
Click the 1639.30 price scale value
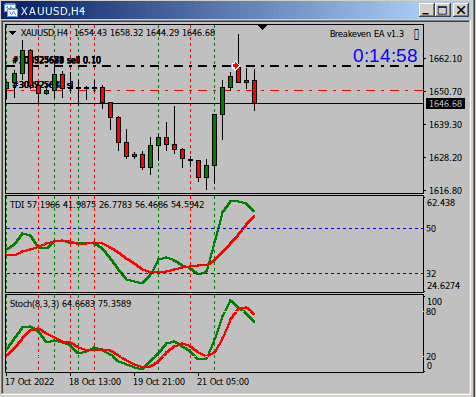(445, 125)
